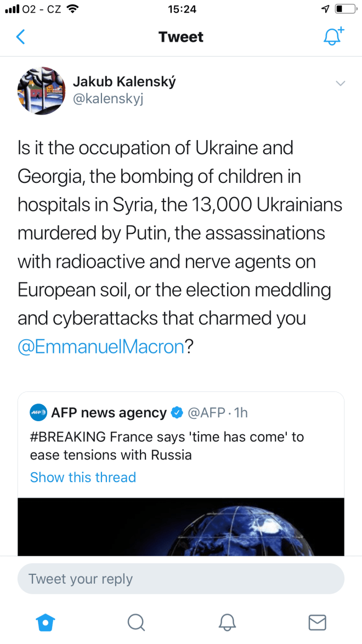The height and width of the screenshot is (644, 362).
Task: Tap the AFP news agency avatar icon
Action: click(x=38, y=412)
